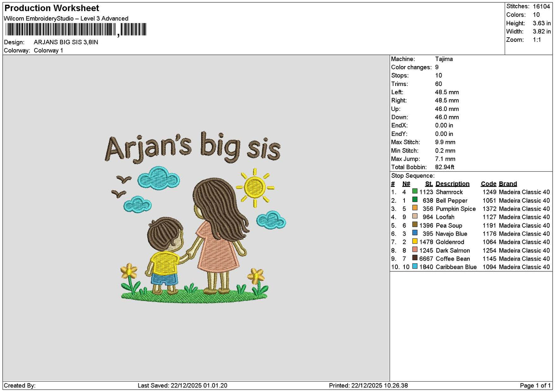Click the 'Shamrock' description text
Viewport: 555px width, 392px height.
point(449,192)
